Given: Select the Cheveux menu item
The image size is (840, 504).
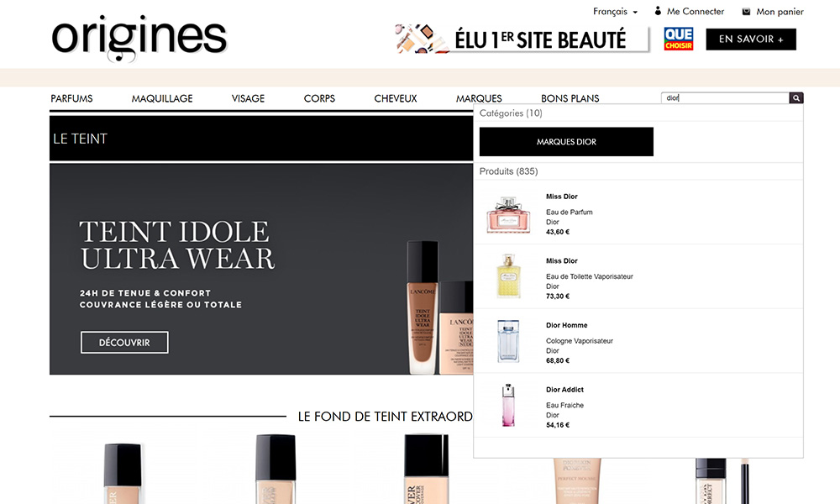Looking at the screenshot, I should tap(396, 98).
